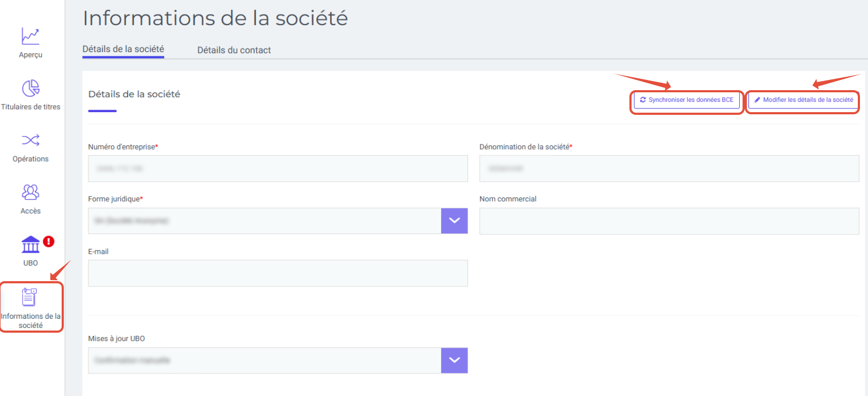Expand the Forme juridique dropdown arrow

coord(454,221)
